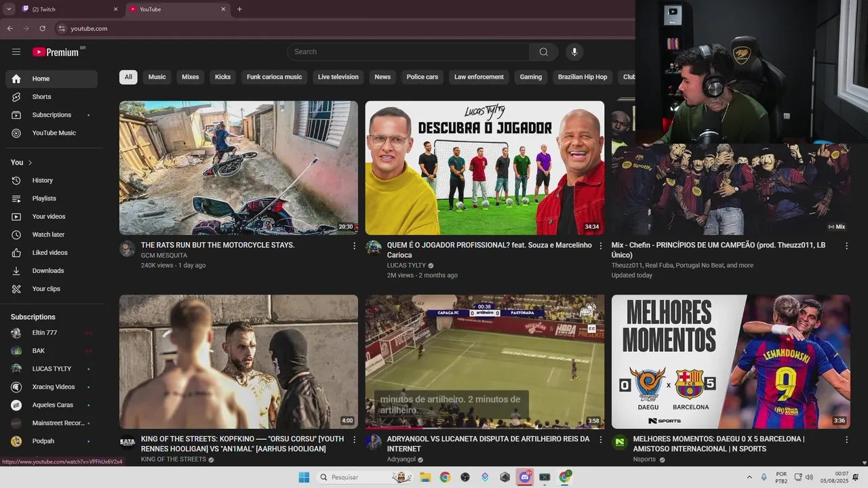
Task: Open Your clips
Action: pyautogui.click(x=52, y=289)
